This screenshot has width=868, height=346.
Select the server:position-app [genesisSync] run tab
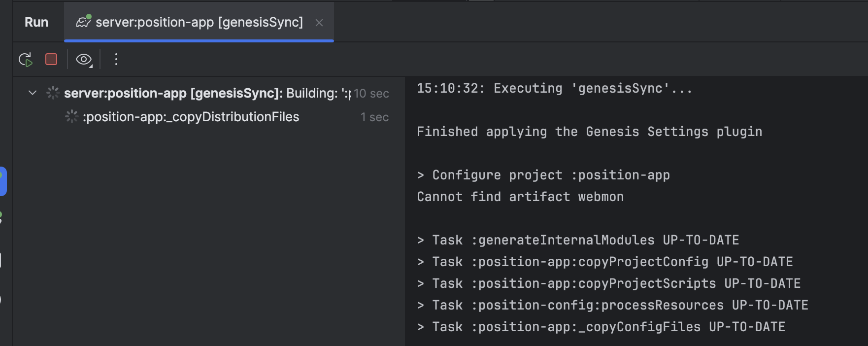tap(199, 22)
